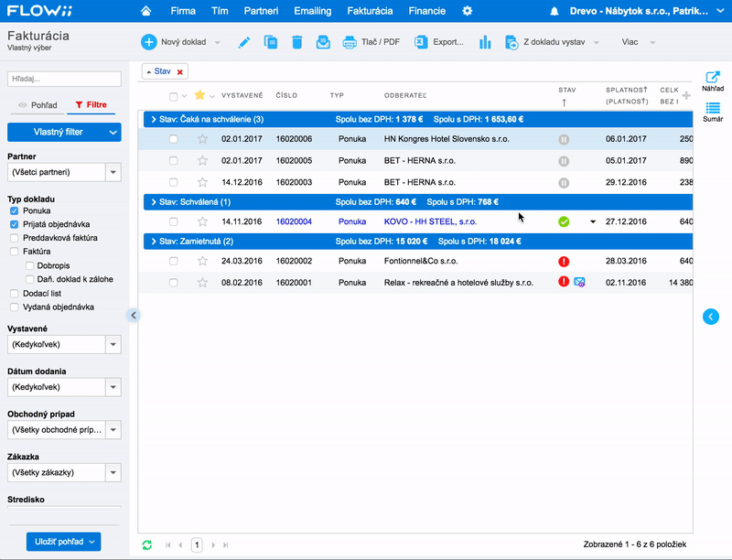Open the Nový doklad dropdown arrow
732x560 pixels.
point(218,42)
